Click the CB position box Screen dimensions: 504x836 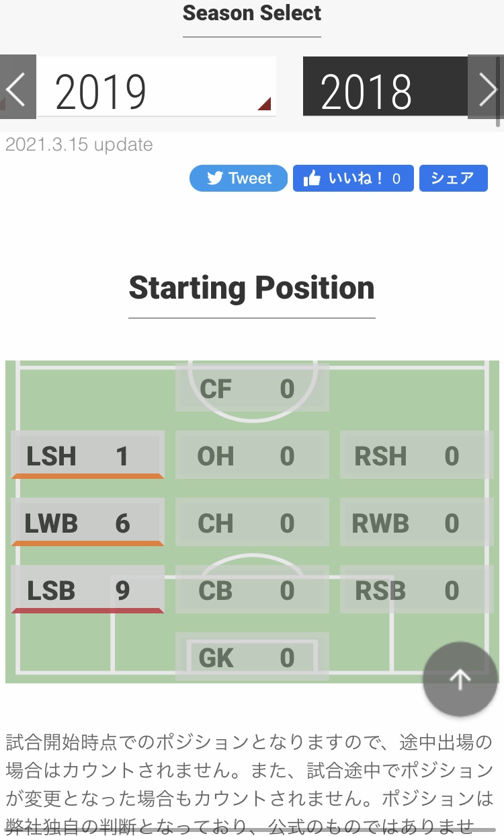[x=252, y=591]
